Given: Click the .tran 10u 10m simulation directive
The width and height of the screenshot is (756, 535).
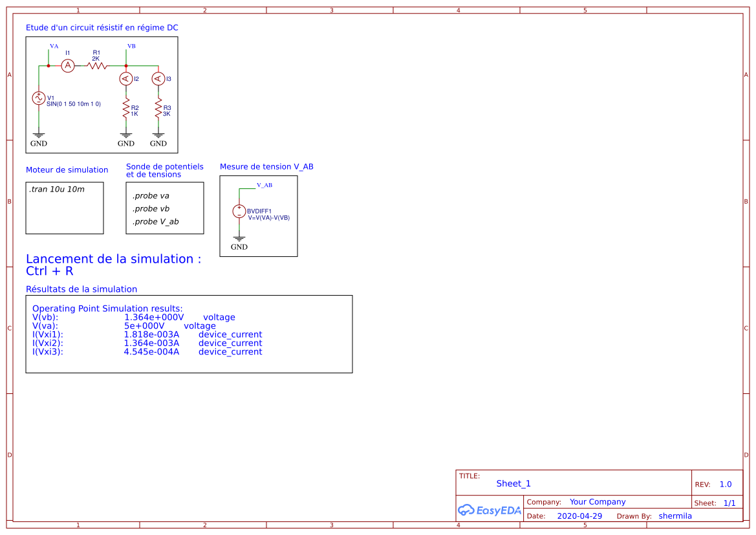Looking at the screenshot, I should click(x=58, y=189).
